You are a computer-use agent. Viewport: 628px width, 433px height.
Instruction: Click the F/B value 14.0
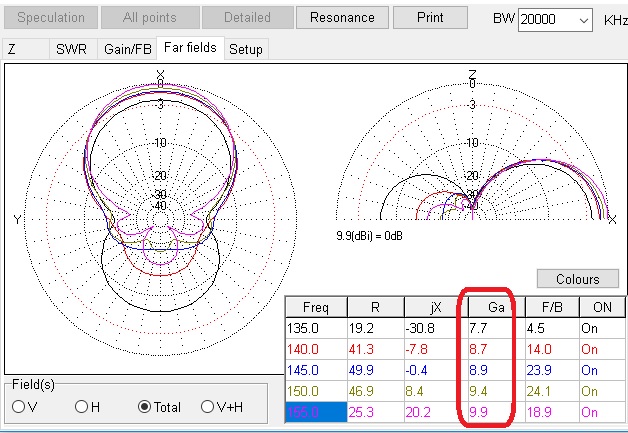pyautogui.click(x=552, y=349)
